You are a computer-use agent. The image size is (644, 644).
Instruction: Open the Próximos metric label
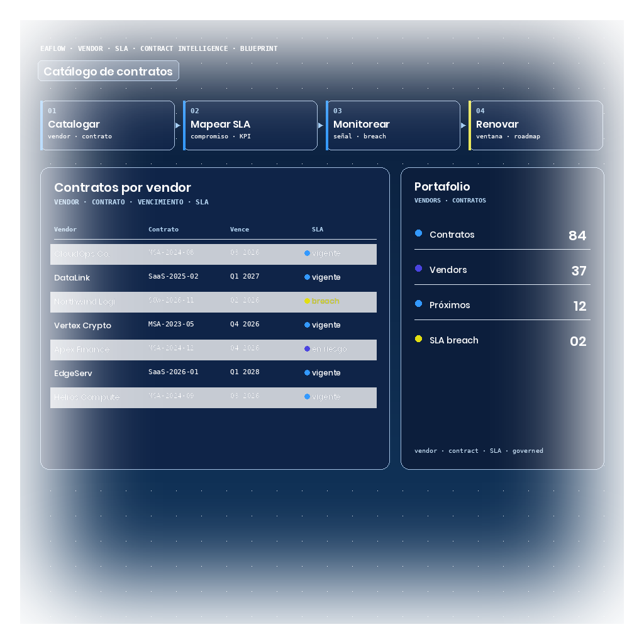click(x=450, y=305)
